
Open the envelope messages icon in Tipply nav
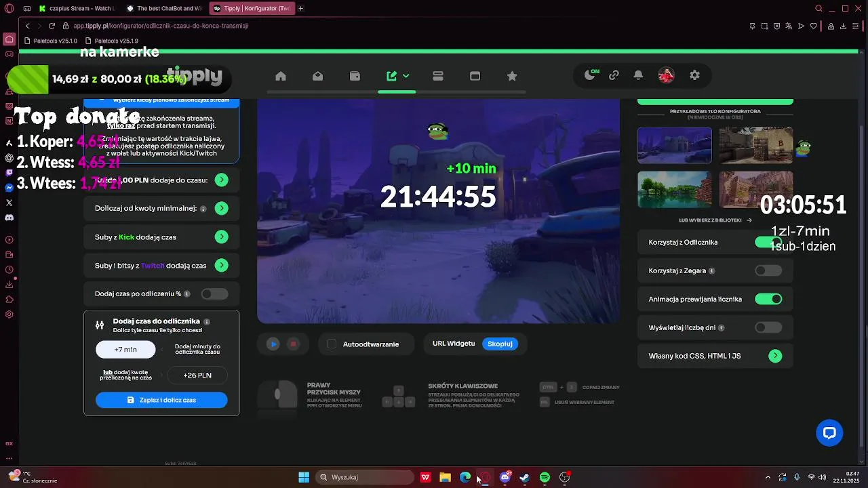pos(317,76)
